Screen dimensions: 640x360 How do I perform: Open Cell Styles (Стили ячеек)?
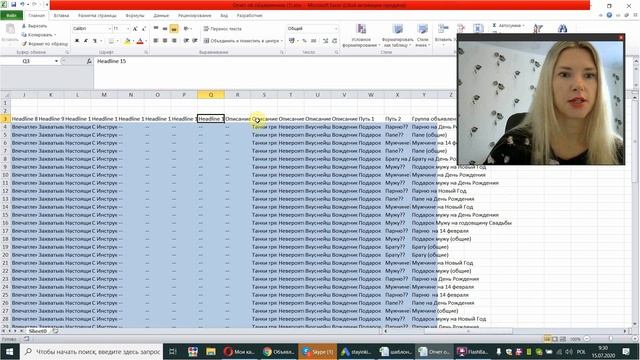coord(422,36)
